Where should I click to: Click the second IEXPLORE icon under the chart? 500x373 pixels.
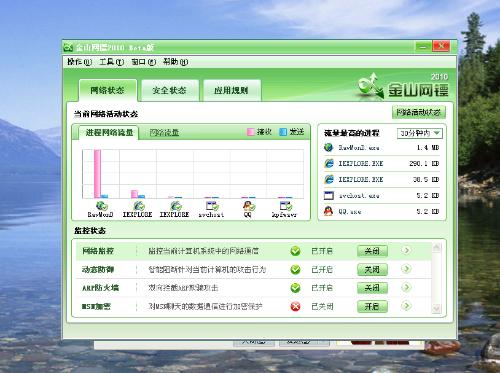(175, 206)
